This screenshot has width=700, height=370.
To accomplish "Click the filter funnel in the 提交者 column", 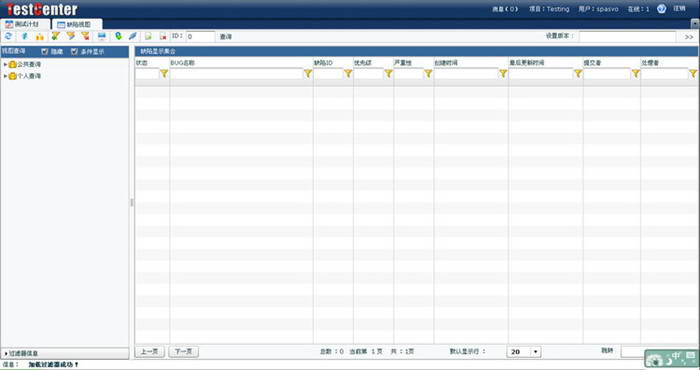I will click(635, 74).
